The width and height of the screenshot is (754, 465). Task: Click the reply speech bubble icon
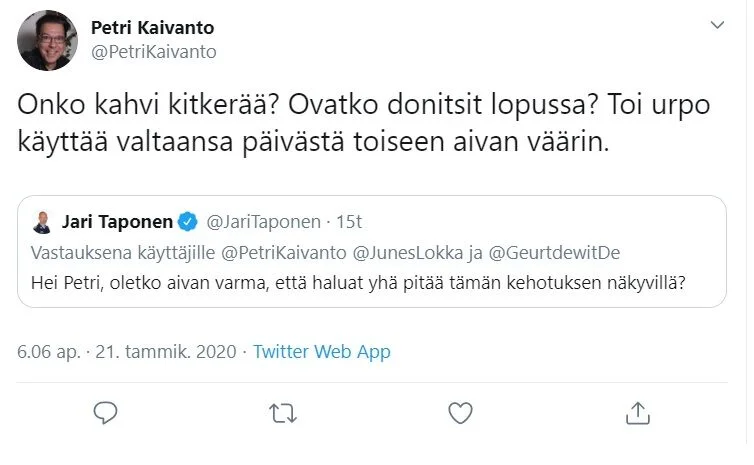[105, 412]
